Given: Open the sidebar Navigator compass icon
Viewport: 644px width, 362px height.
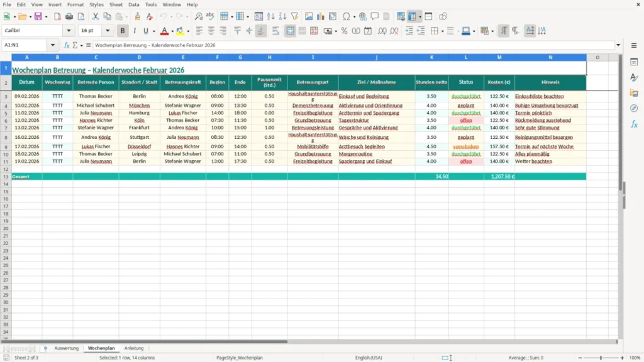Looking at the screenshot, I should tap(634, 108).
